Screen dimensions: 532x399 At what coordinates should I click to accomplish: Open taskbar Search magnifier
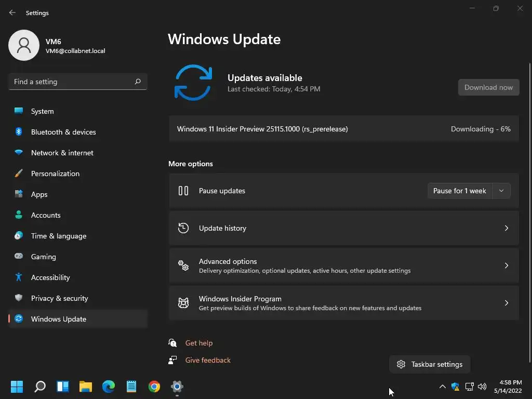pyautogui.click(x=40, y=387)
